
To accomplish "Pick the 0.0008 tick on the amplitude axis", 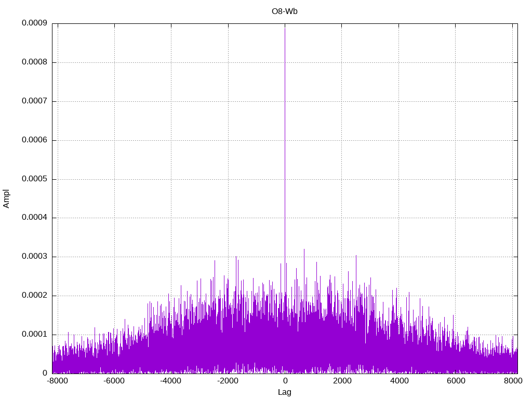I will (34, 62).
